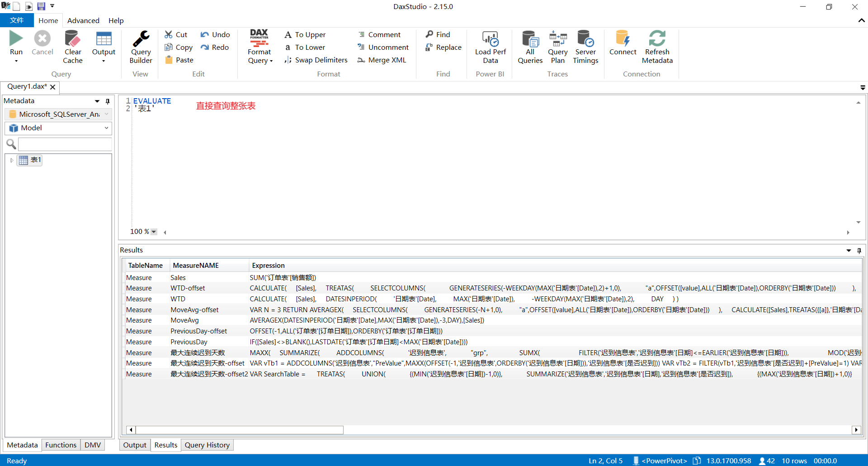Select the WTD-offset measure row
Viewport: 868px width, 466px height.
coord(494,288)
